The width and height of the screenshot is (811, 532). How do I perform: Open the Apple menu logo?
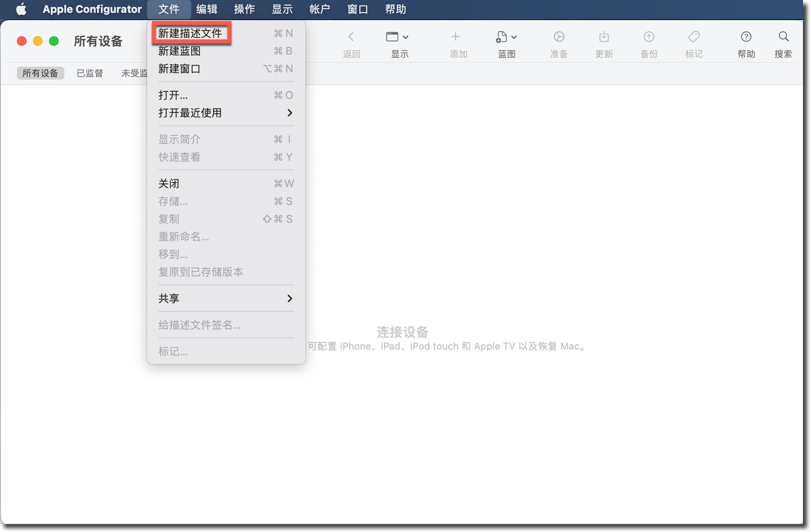click(x=21, y=9)
